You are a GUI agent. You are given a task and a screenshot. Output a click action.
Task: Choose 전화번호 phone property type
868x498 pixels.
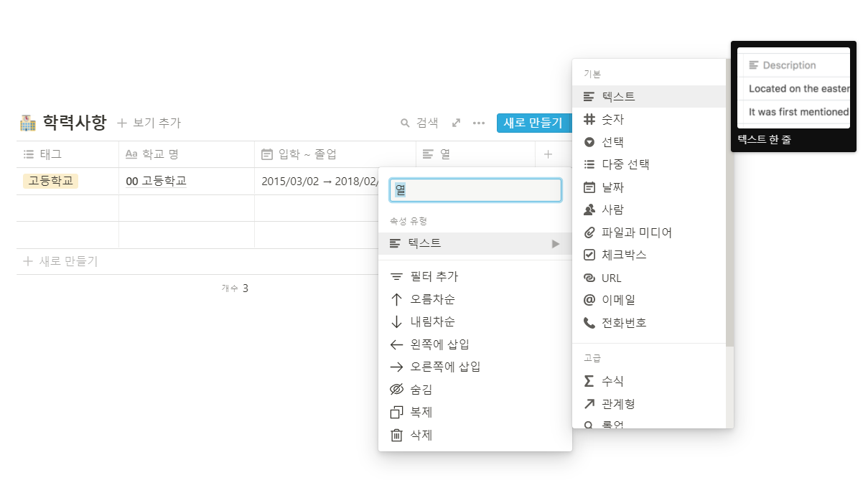(649, 323)
